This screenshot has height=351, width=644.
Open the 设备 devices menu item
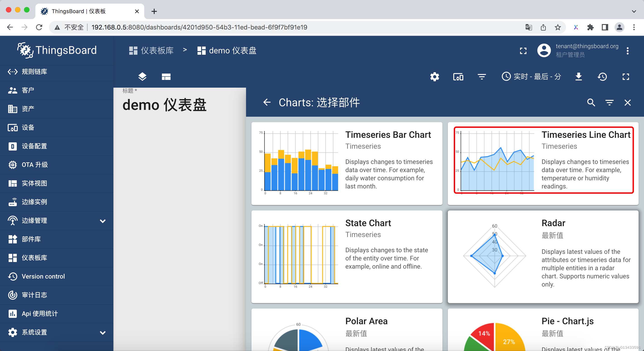(x=56, y=127)
